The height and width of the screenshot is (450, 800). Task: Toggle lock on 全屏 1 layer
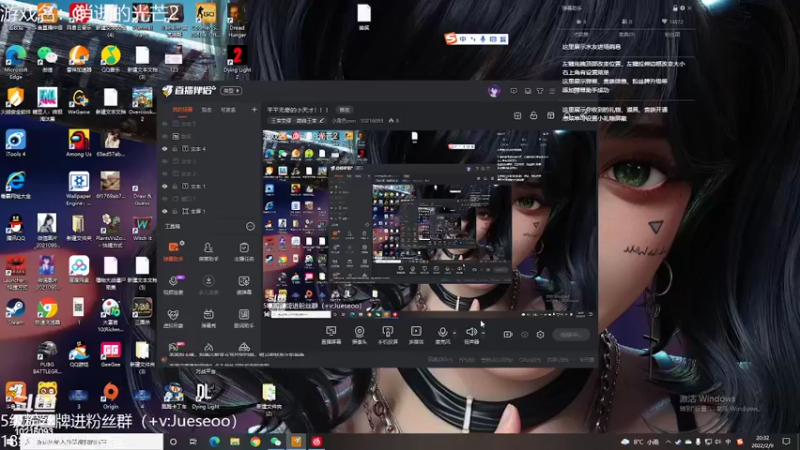[x=175, y=211]
